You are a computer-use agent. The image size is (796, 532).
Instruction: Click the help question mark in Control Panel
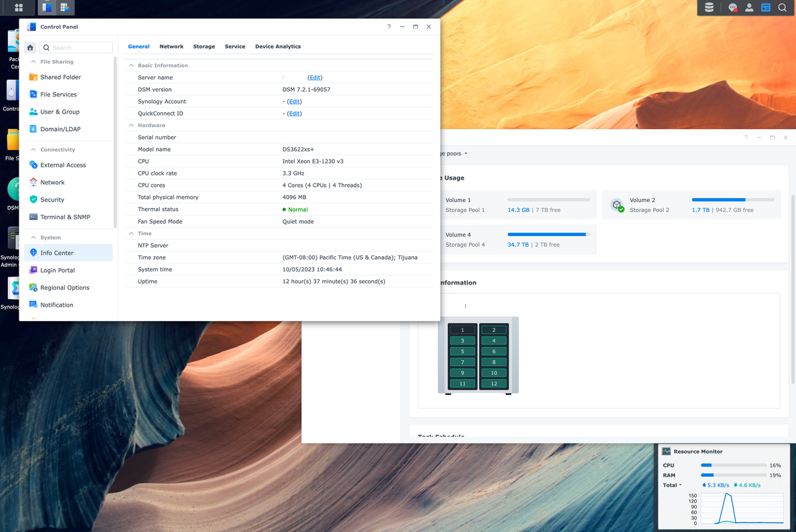(389, 27)
